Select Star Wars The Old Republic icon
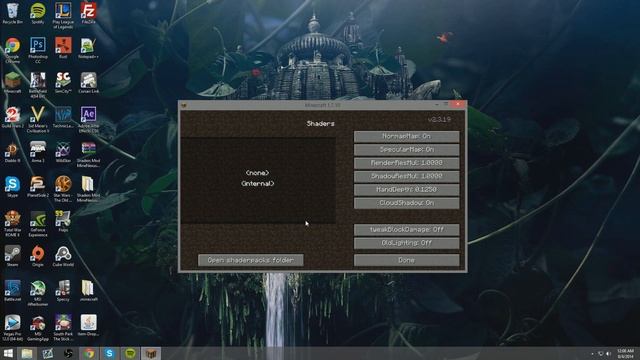 pos(63,189)
